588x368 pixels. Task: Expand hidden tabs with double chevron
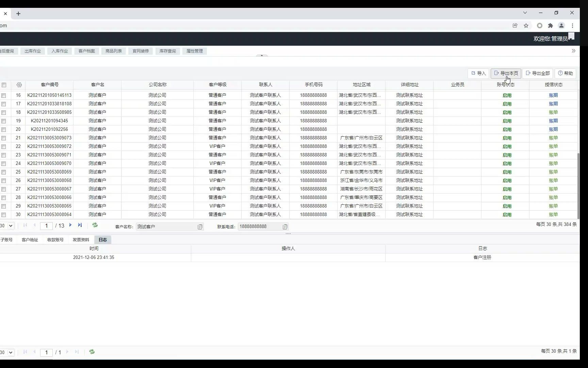point(573,51)
